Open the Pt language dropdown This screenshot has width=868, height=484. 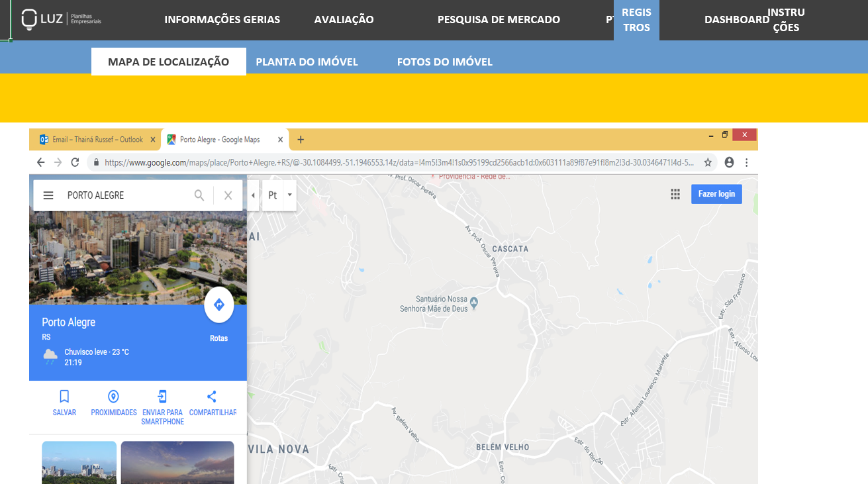pos(279,195)
